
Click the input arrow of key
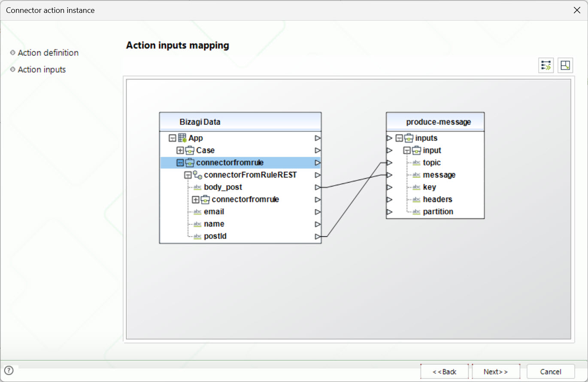point(390,187)
